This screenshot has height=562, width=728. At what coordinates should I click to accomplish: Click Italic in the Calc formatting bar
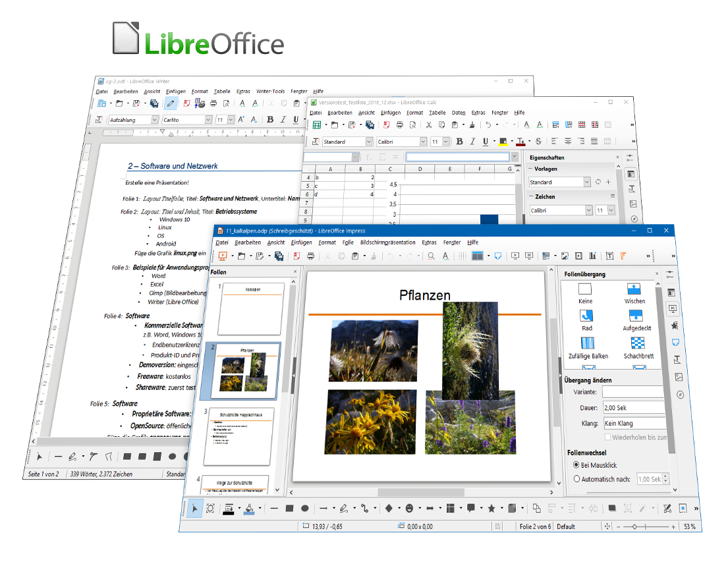(472, 142)
